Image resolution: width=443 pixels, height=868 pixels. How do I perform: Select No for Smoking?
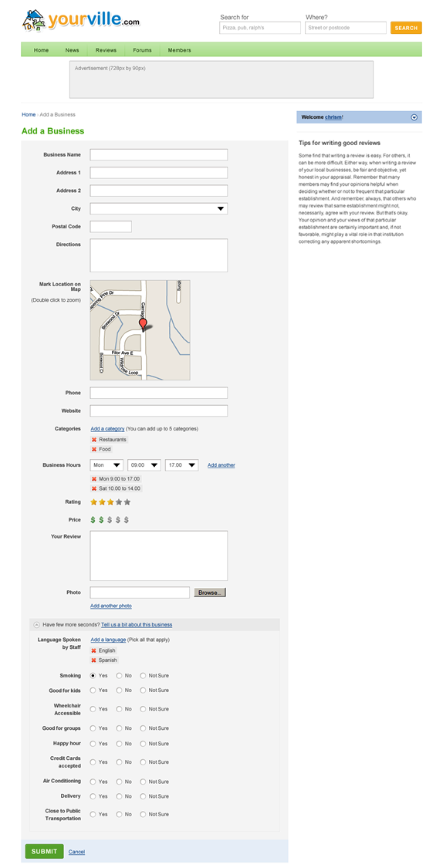(x=119, y=675)
